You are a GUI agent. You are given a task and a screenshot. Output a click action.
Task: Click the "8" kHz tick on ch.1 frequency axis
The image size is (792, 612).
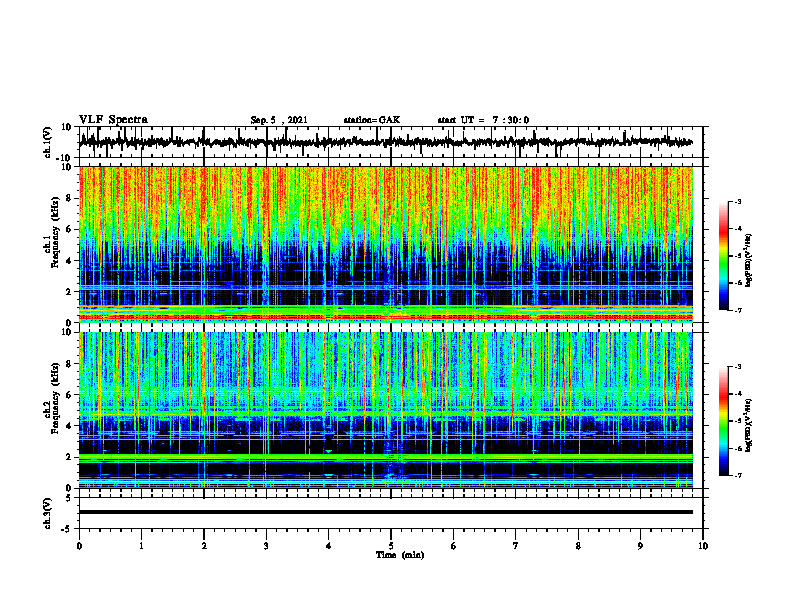(70, 198)
